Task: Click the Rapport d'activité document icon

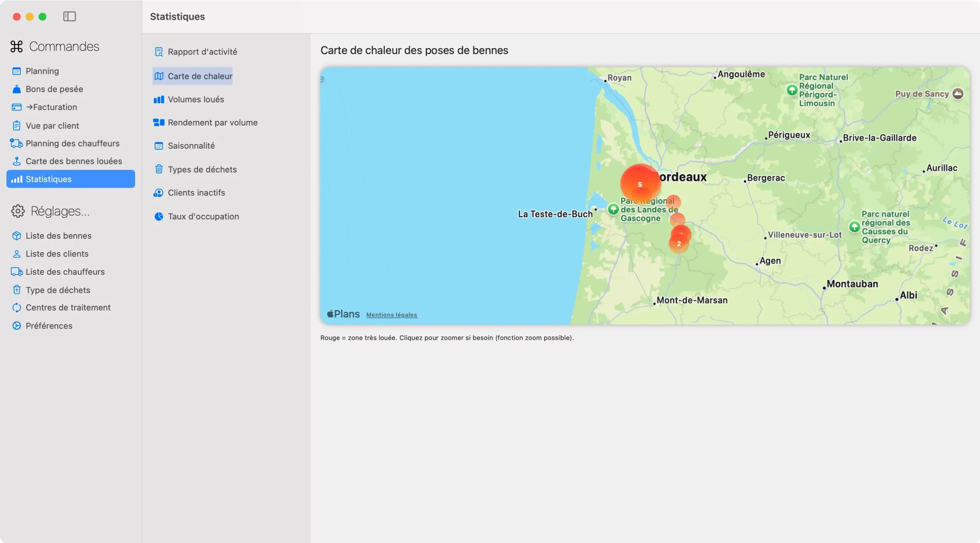Action: [159, 52]
